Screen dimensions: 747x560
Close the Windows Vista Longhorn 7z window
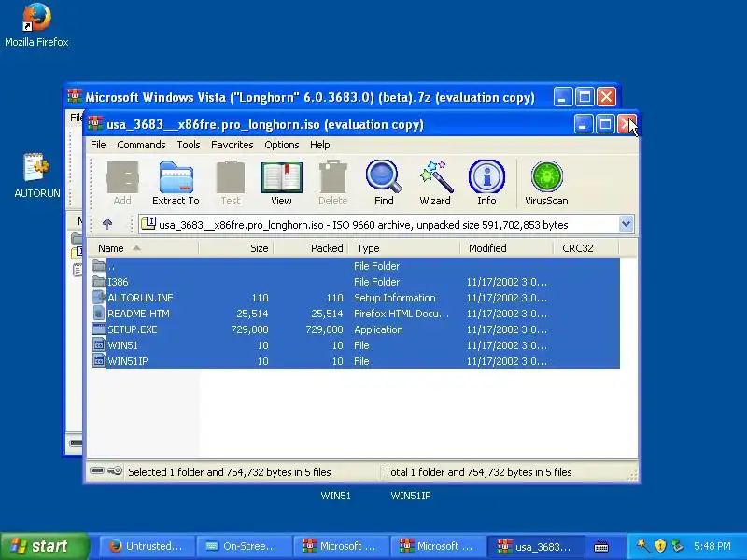point(606,97)
